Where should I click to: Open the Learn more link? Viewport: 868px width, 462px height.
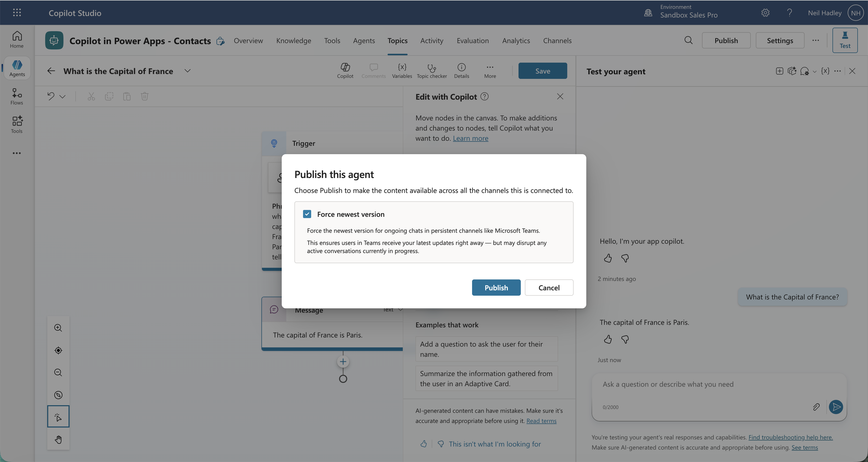click(x=470, y=138)
